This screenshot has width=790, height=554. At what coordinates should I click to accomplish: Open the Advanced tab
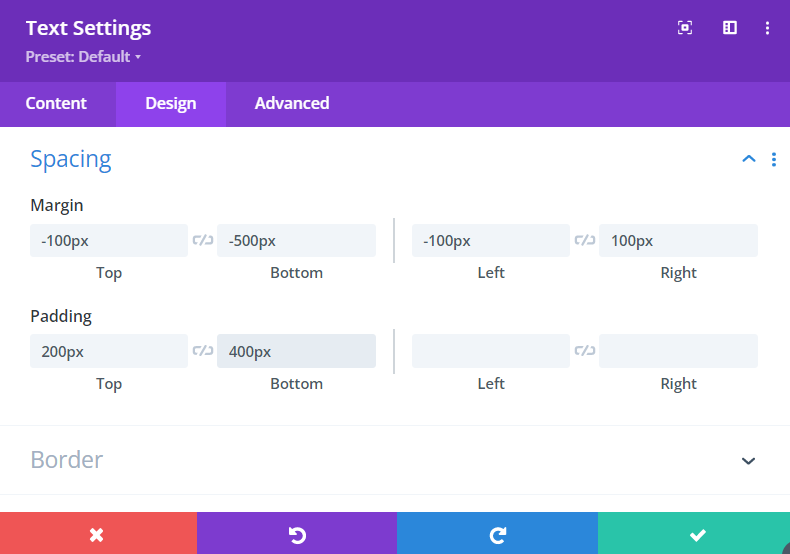pyautogui.click(x=292, y=104)
